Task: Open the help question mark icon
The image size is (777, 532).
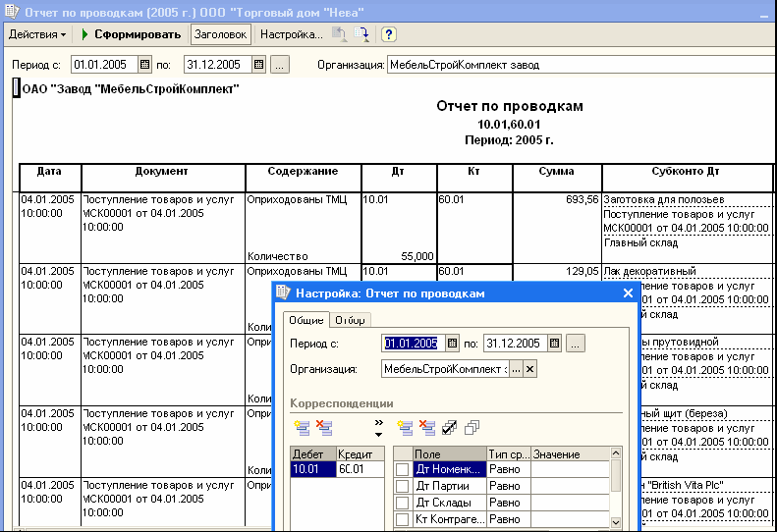Action: point(389,34)
